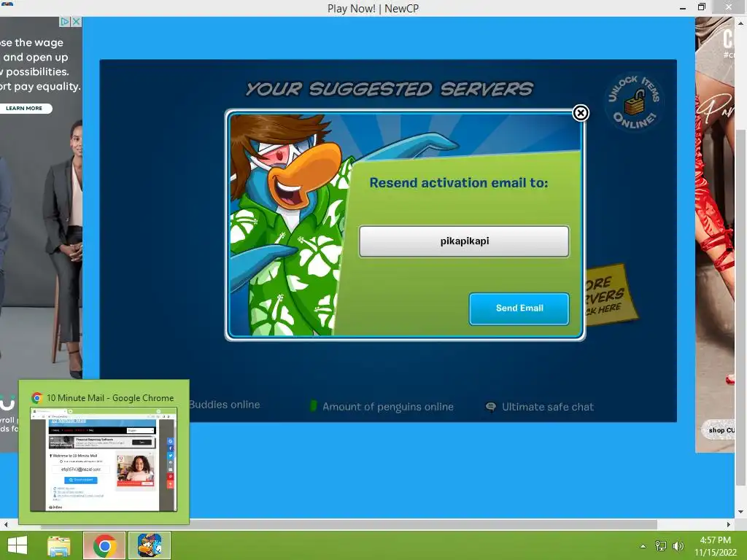Click the vertical scrollbar down arrow

coord(741,512)
